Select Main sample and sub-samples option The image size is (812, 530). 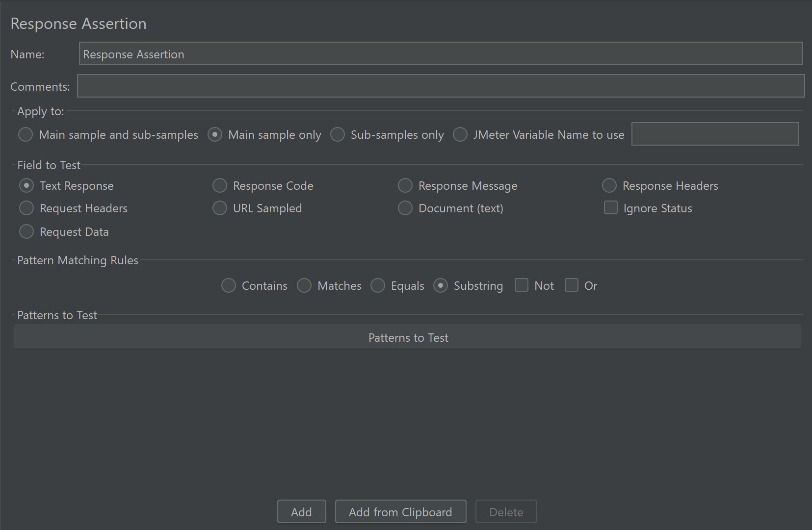pos(26,134)
